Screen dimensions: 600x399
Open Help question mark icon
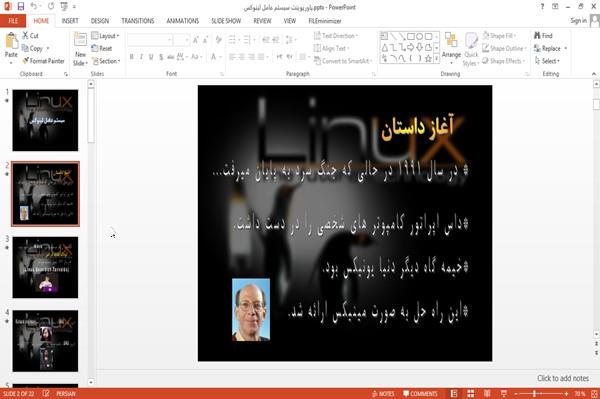542,7
